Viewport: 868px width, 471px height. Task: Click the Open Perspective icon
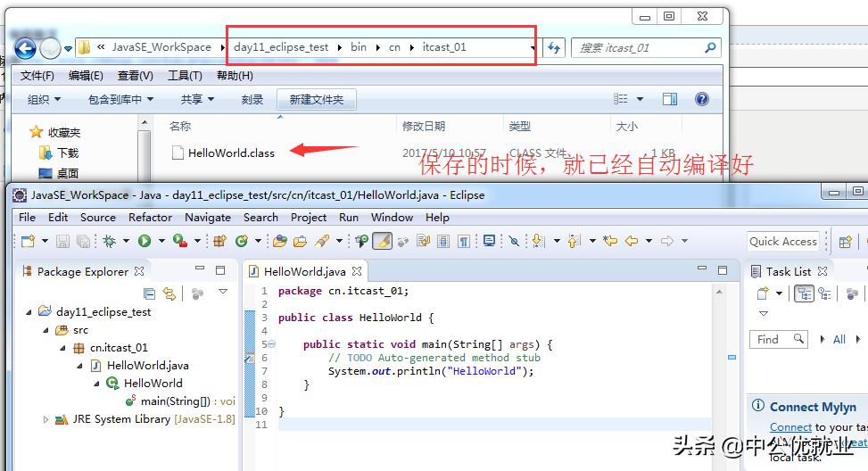845,242
